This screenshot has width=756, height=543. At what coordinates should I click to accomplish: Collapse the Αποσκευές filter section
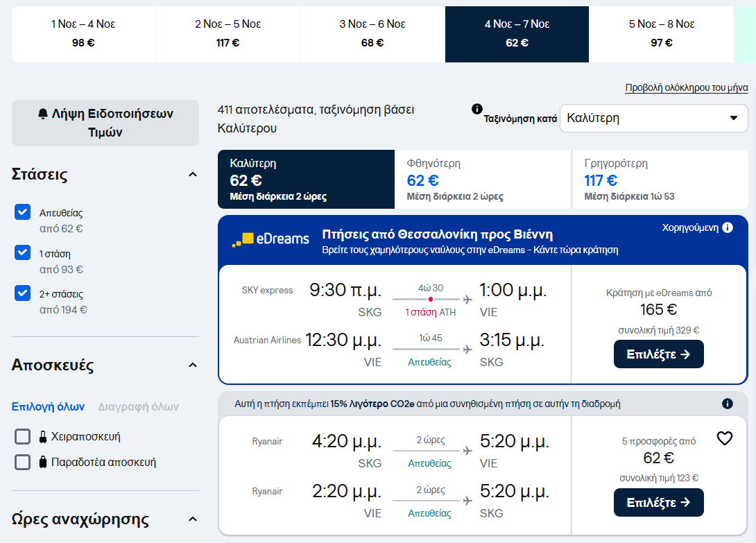click(193, 365)
